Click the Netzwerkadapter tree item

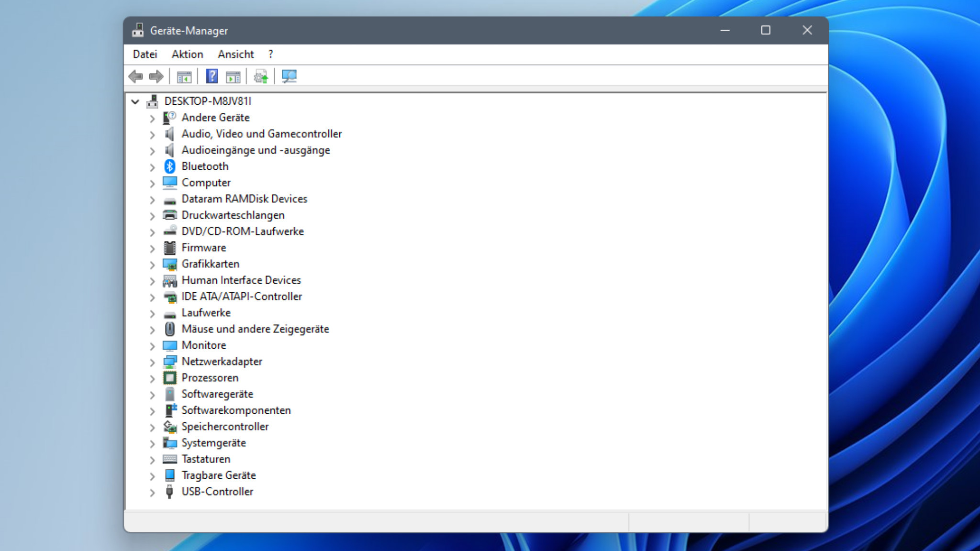coord(222,361)
